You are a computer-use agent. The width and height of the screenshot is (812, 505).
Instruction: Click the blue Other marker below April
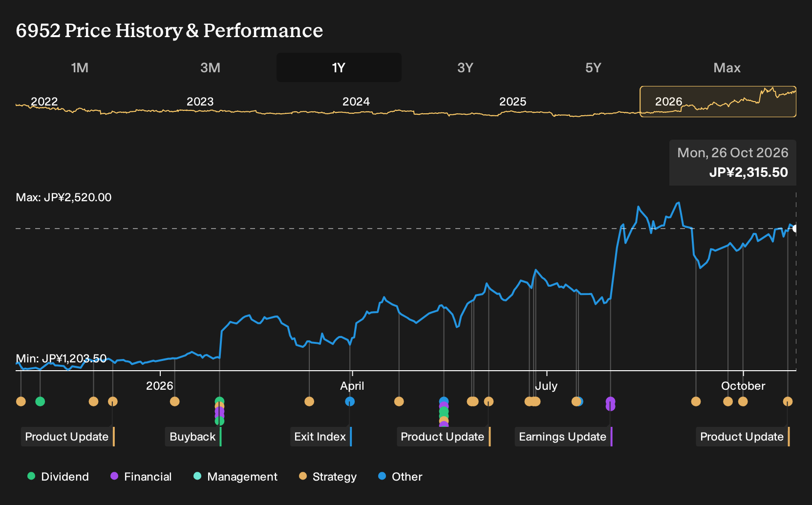(x=350, y=401)
